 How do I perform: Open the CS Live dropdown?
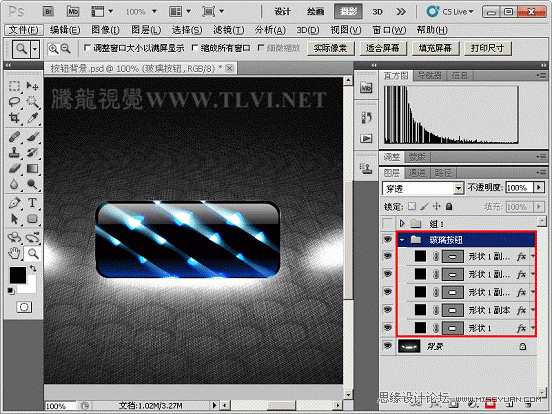[450, 12]
